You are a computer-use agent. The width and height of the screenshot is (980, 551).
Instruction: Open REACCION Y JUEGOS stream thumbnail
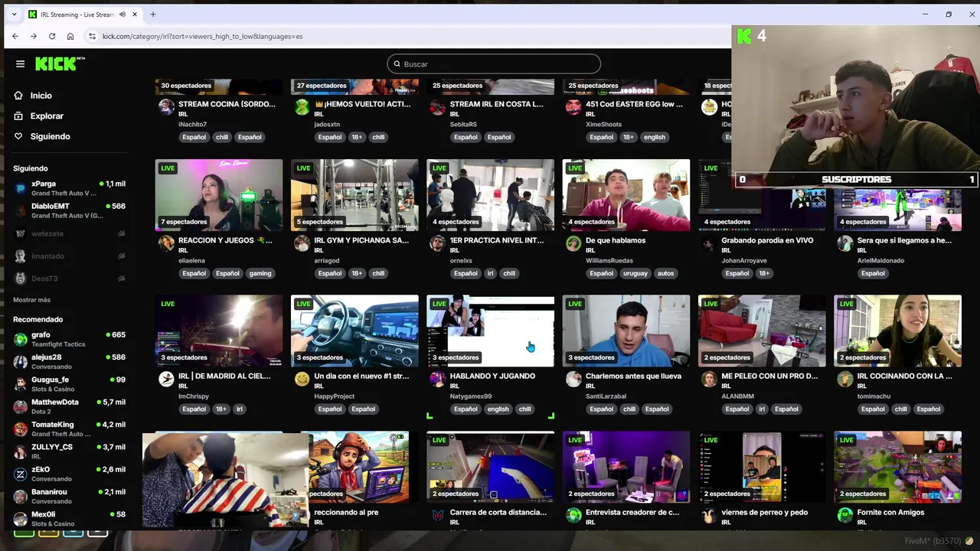pos(219,195)
